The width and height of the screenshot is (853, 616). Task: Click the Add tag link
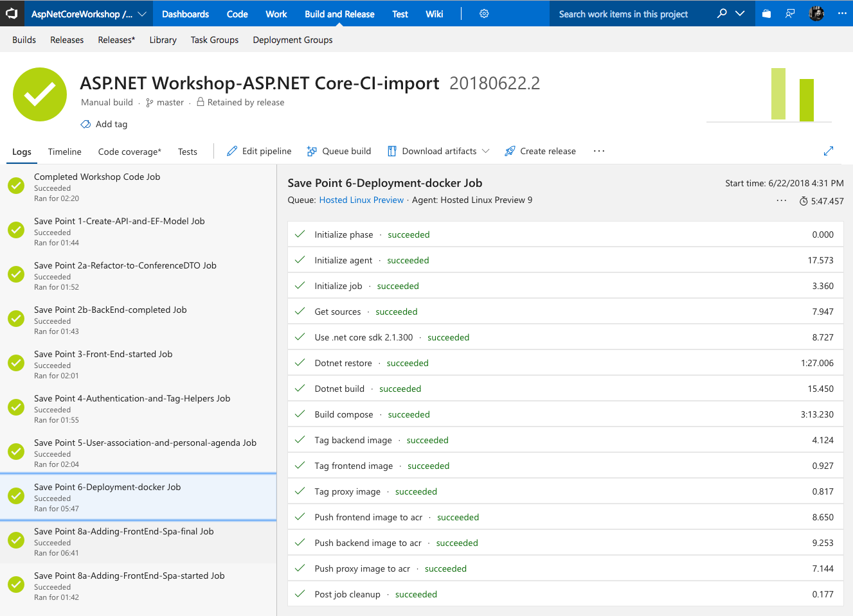click(x=111, y=124)
